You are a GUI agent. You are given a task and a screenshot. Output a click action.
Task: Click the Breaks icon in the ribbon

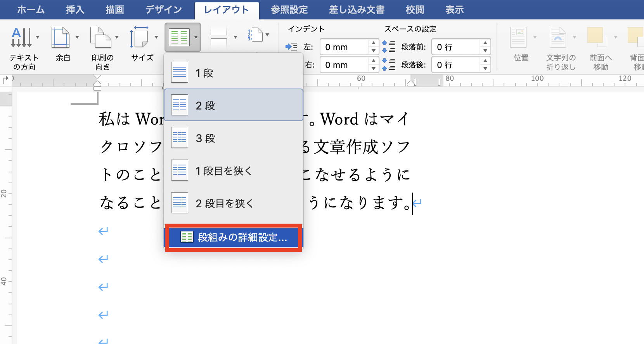(219, 37)
